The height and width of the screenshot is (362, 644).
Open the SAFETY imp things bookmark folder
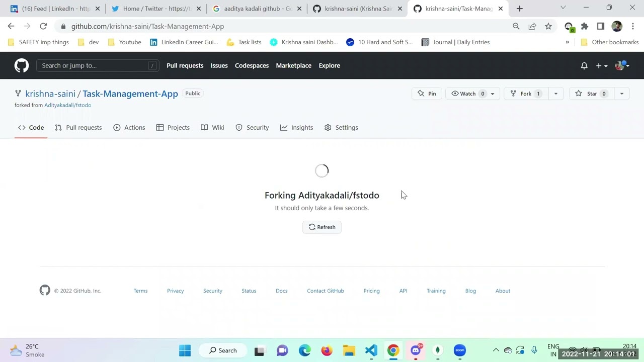(38, 42)
